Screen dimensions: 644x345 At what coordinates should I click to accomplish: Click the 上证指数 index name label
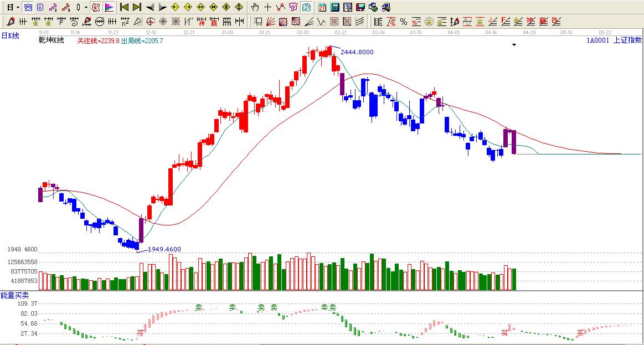click(628, 40)
